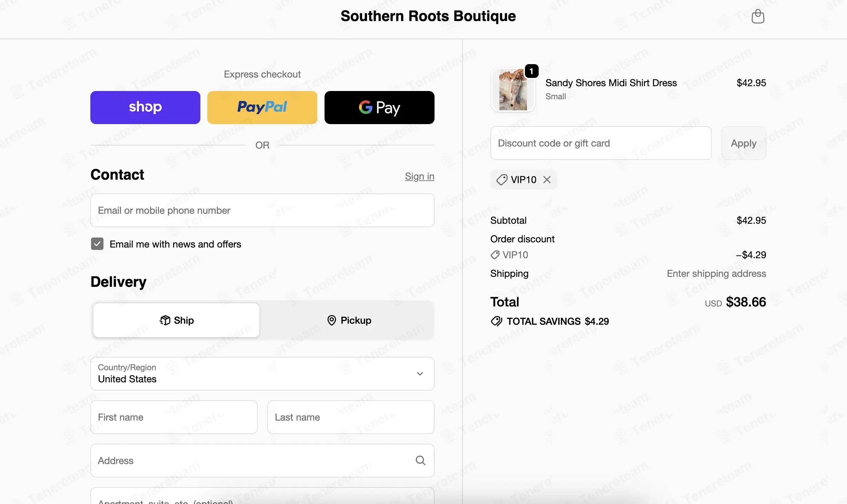Select the Pickup delivery option

point(349,320)
